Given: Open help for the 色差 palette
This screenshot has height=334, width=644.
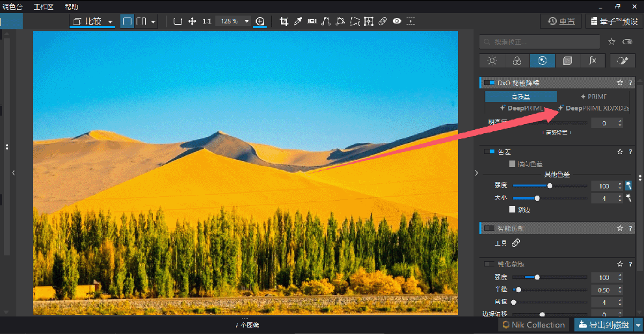Looking at the screenshot, I should coord(630,152).
